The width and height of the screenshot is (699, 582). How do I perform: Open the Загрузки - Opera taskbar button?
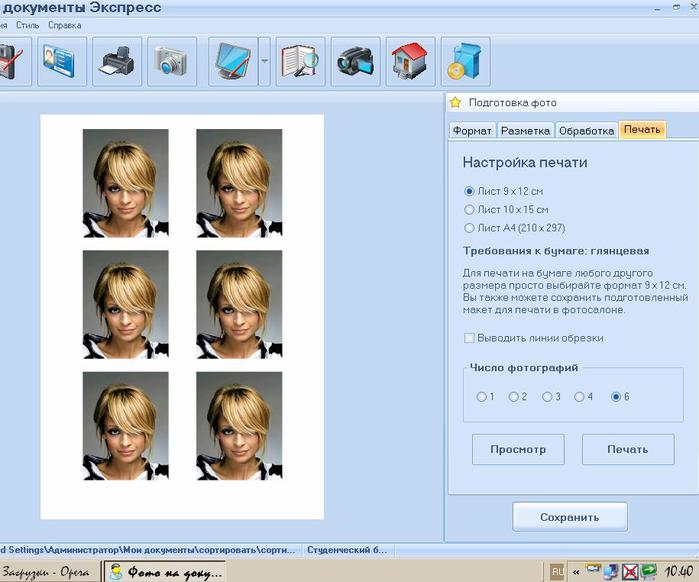pyautogui.click(x=49, y=572)
